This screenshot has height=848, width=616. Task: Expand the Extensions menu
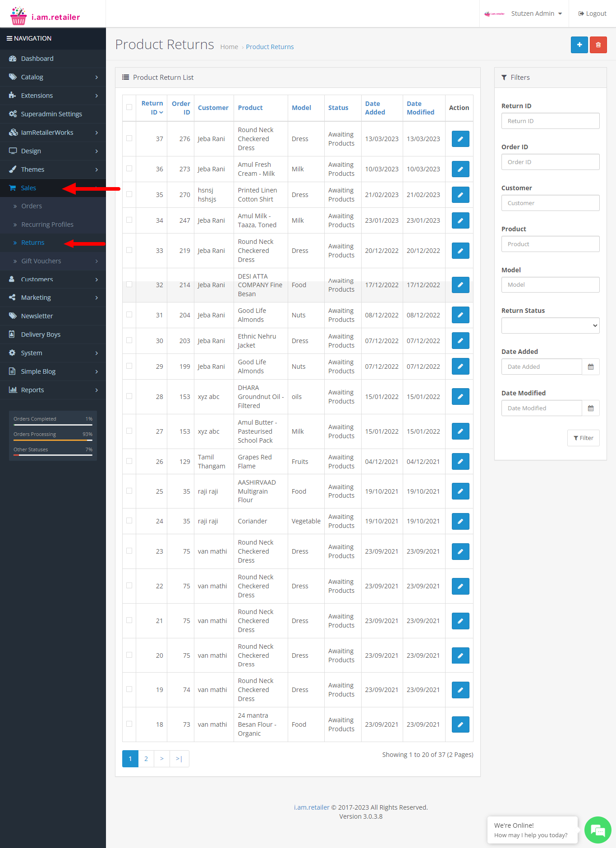53,96
